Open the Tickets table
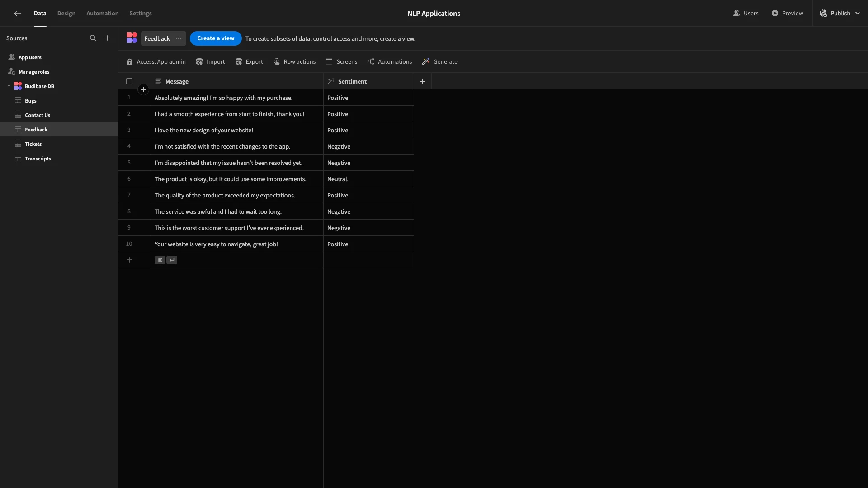Screen dimensions: 868x488 tap(33, 144)
